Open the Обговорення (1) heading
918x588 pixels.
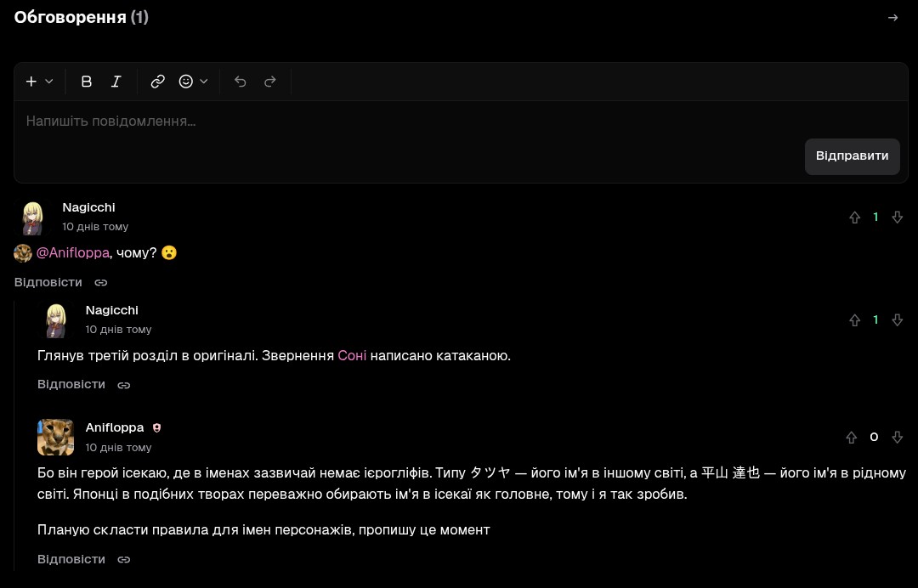(82, 17)
